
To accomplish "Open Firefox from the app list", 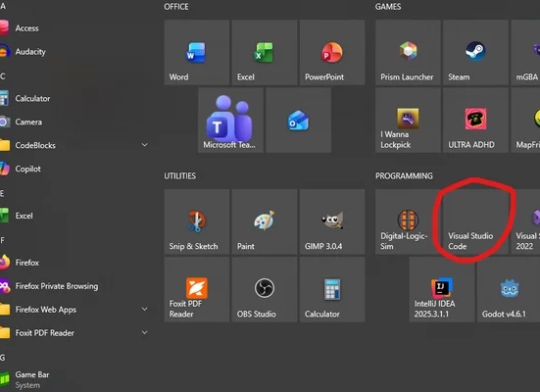I will pos(74,263).
